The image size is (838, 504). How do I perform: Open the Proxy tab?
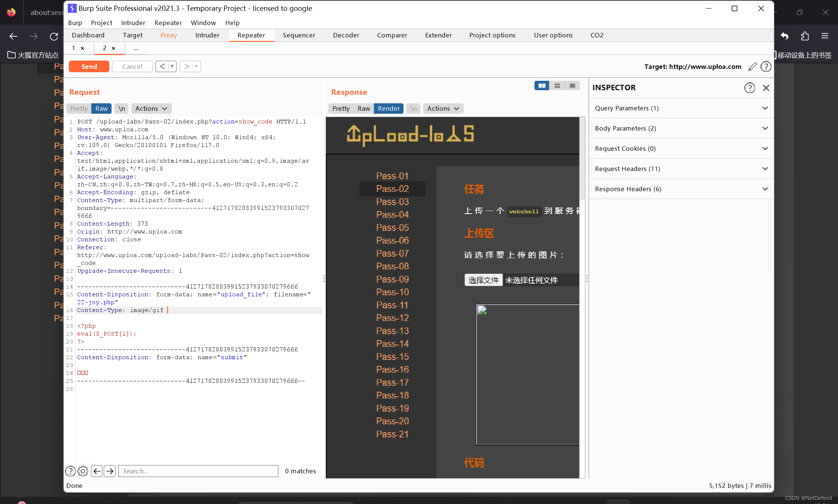[169, 35]
